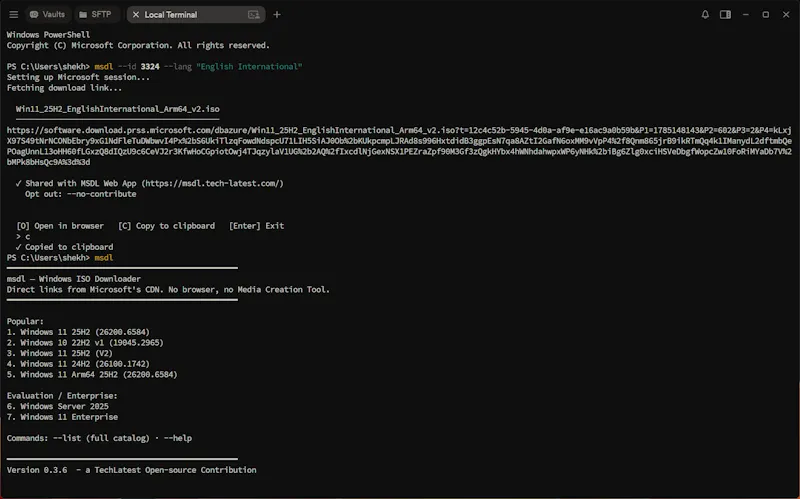800x499 pixels.
Task: Click '3. Windows 11 25H2 (V2)' entry
Action: [59, 353]
